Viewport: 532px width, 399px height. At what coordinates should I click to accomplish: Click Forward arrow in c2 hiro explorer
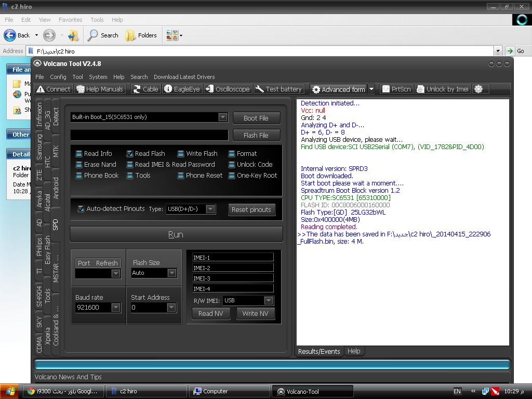click(49, 35)
